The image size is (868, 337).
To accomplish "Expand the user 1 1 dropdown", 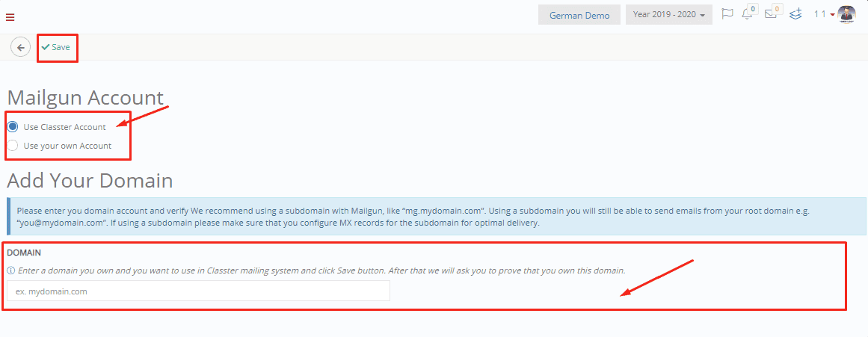I will pyautogui.click(x=825, y=14).
